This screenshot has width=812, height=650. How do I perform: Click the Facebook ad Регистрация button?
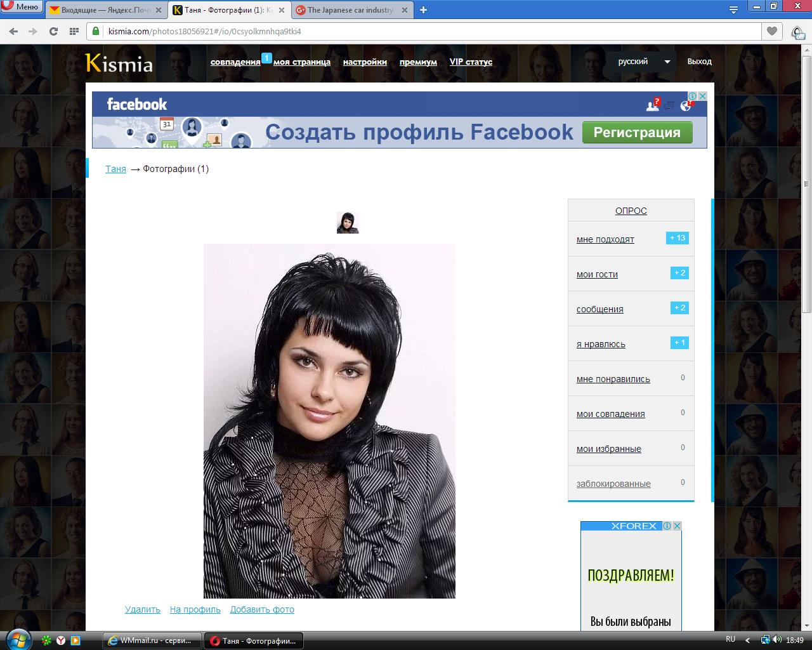pyautogui.click(x=637, y=133)
